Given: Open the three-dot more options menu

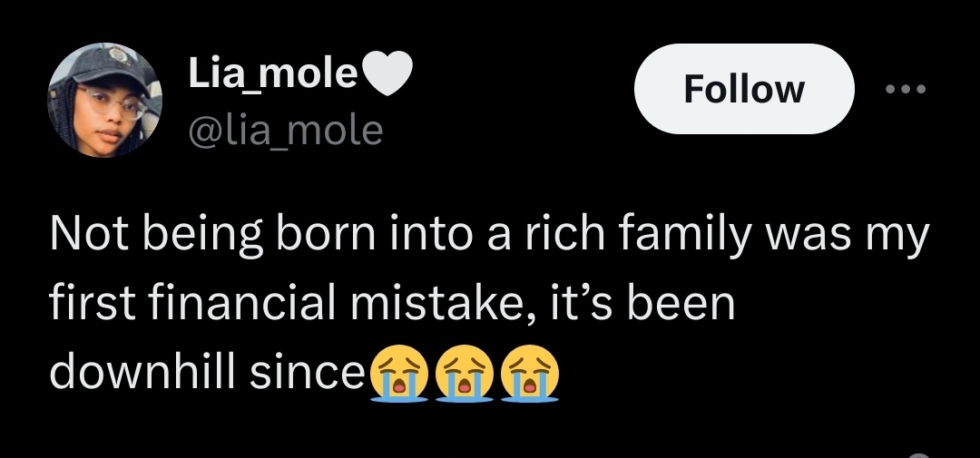Looking at the screenshot, I should (x=905, y=89).
